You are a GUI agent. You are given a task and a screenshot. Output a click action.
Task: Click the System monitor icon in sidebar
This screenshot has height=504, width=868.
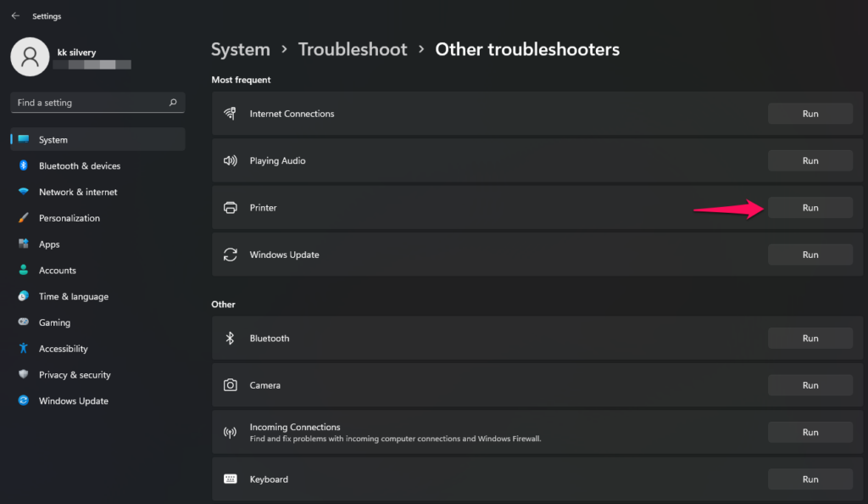(x=23, y=139)
